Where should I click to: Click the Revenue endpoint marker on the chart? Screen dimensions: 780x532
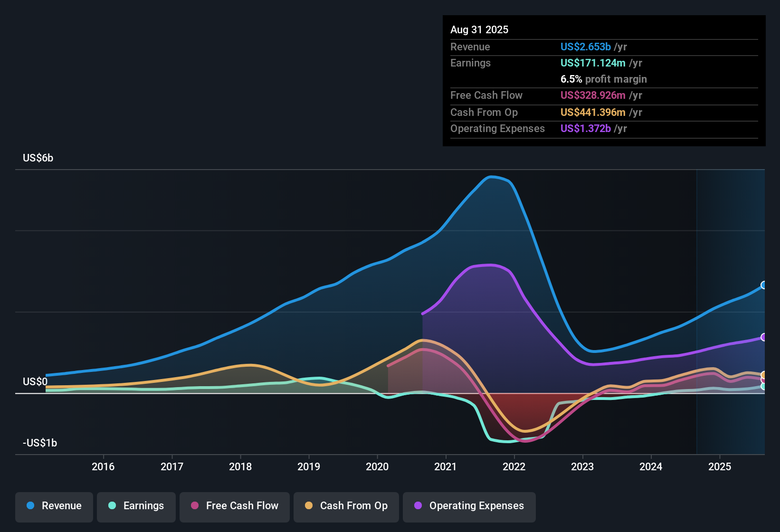click(763, 285)
